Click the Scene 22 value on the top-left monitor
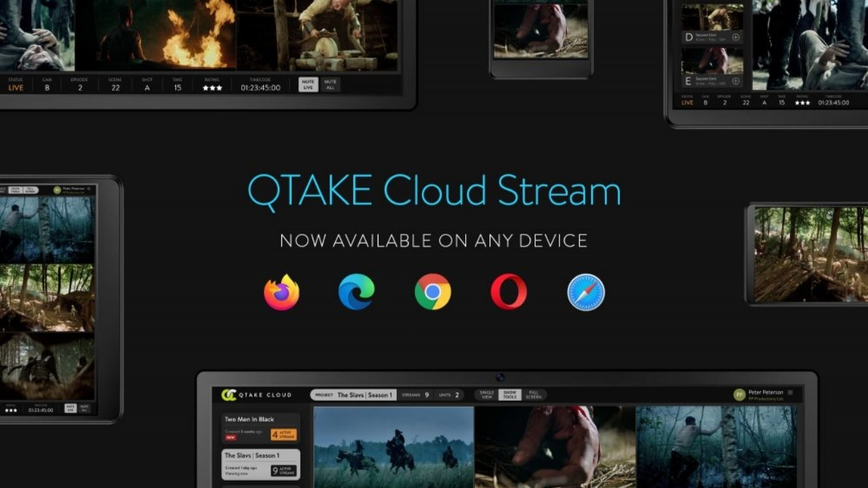 pos(115,88)
